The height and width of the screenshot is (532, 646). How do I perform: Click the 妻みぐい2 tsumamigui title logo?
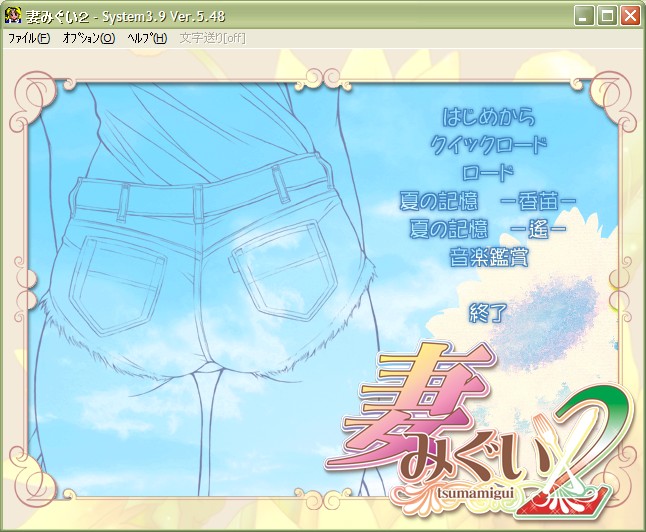[480, 429]
